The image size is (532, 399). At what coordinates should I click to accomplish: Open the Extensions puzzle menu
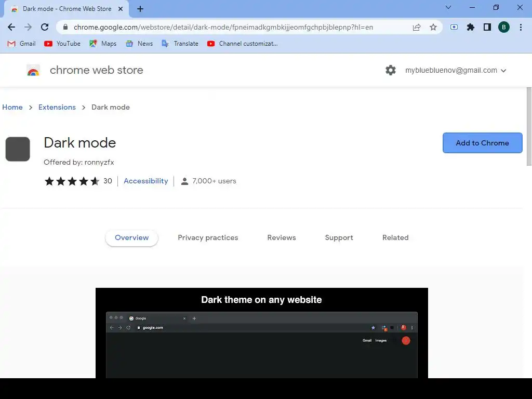coord(471,27)
